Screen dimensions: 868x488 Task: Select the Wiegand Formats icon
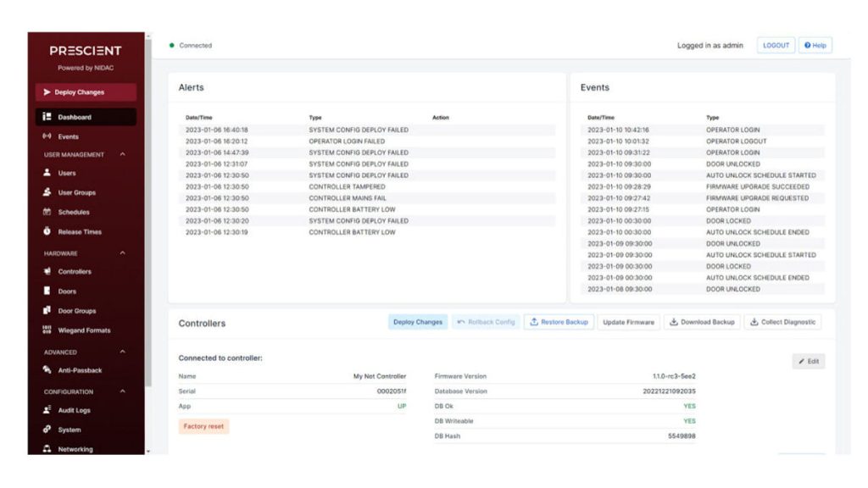point(47,330)
